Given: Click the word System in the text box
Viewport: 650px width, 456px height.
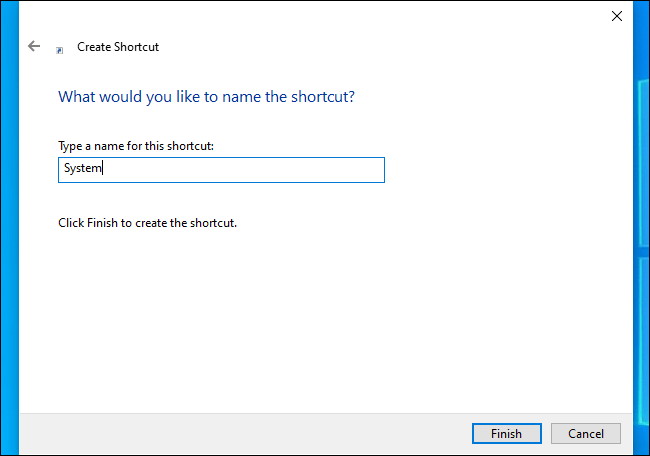Looking at the screenshot, I should pos(82,170).
